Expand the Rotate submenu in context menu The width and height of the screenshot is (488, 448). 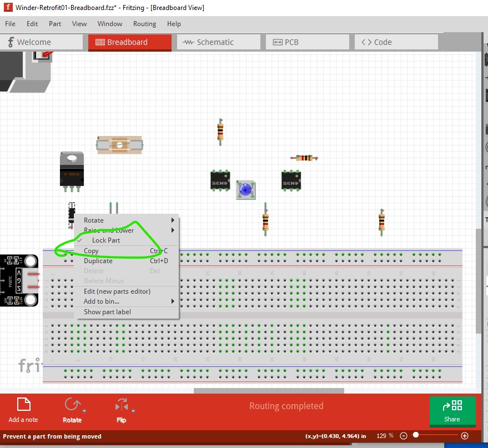pyautogui.click(x=127, y=220)
